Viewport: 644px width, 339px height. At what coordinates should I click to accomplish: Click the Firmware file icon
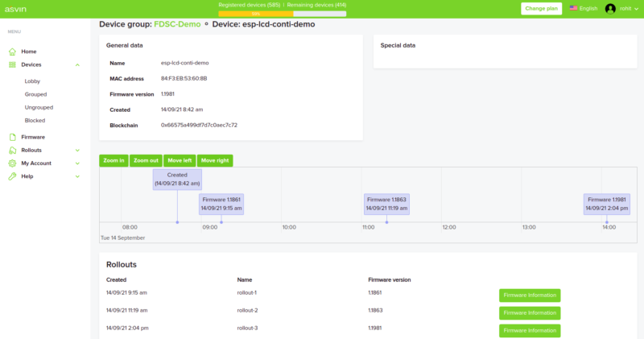[x=13, y=138]
